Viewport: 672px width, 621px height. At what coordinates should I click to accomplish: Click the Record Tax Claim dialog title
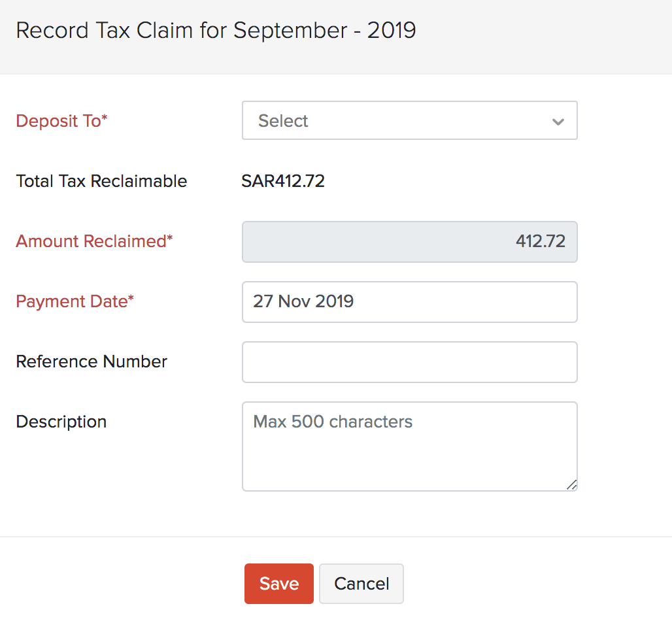(x=216, y=30)
